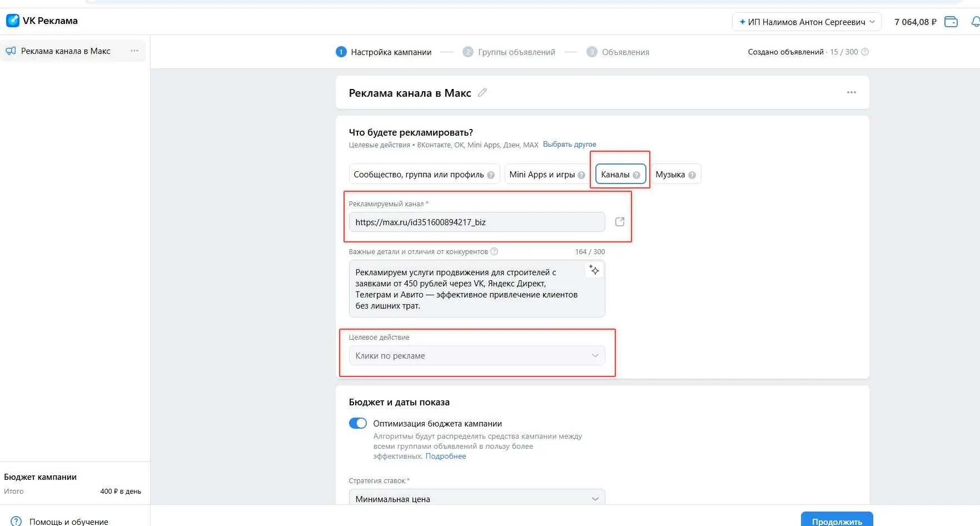This screenshot has width=980, height=526.
Task: Click step 2 circle icon
Action: (468, 52)
